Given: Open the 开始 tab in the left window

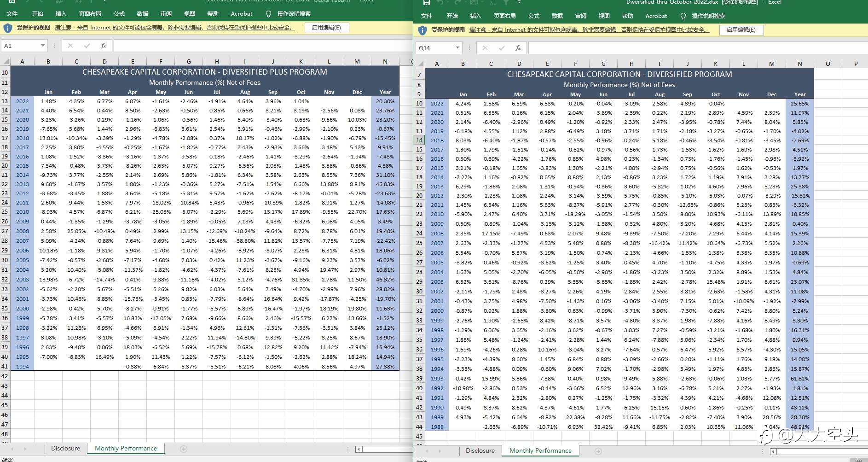Looking at the screenshot, I should [x=38, y=14].
